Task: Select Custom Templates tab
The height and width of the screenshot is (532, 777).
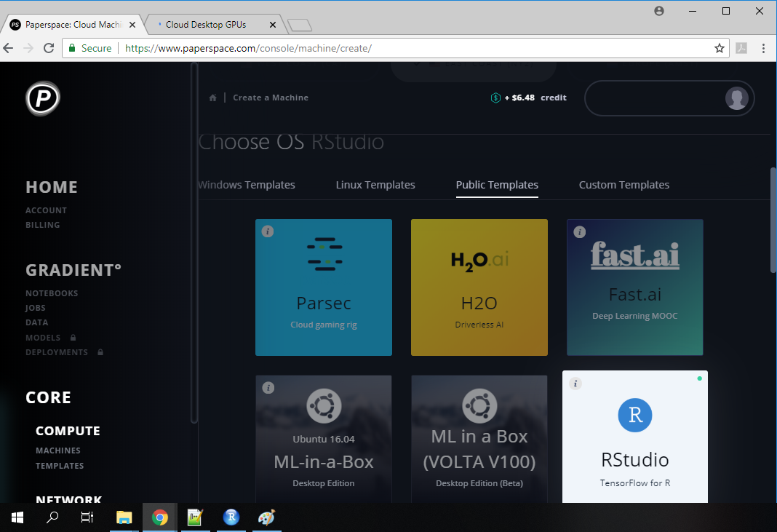Action: click(624, 185)
